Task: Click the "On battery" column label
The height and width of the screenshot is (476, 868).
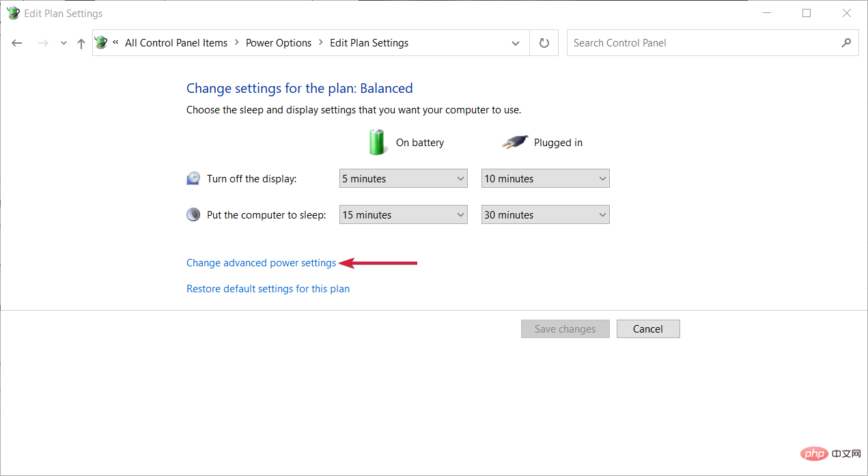Action: (x=420, y=143)
